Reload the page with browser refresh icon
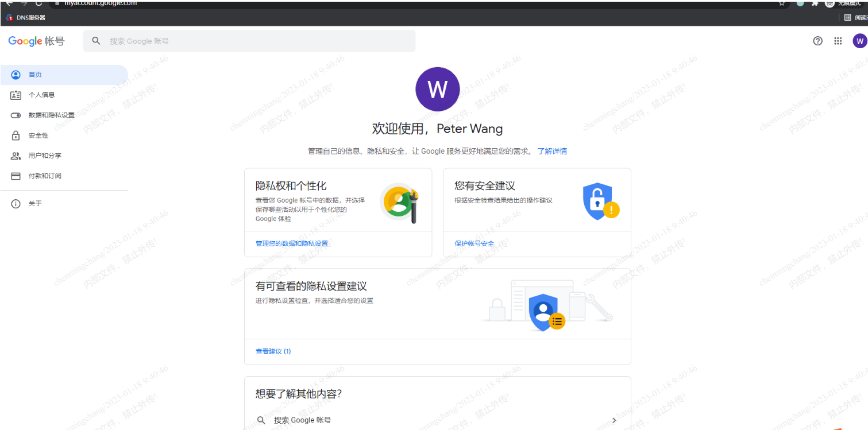 [38, 3]
